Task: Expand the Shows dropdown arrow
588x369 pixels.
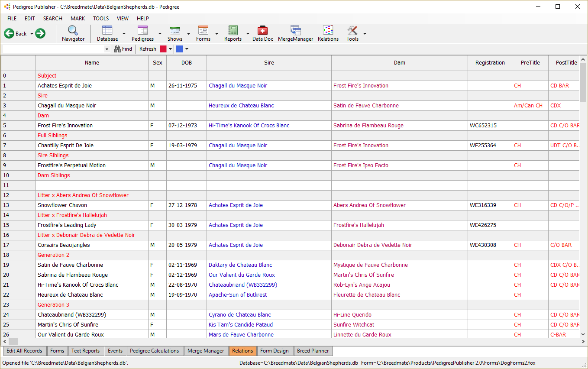Action: pyautogui.click(x=188, y=34)
